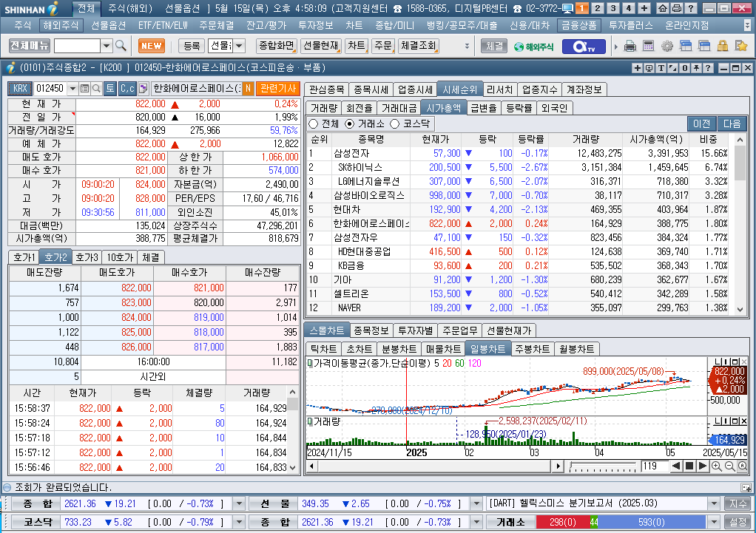The width and height of the screenshot is (756, 533).
Task: Expand the 선물 index ticker dropdown
Action: click(476, 504)
